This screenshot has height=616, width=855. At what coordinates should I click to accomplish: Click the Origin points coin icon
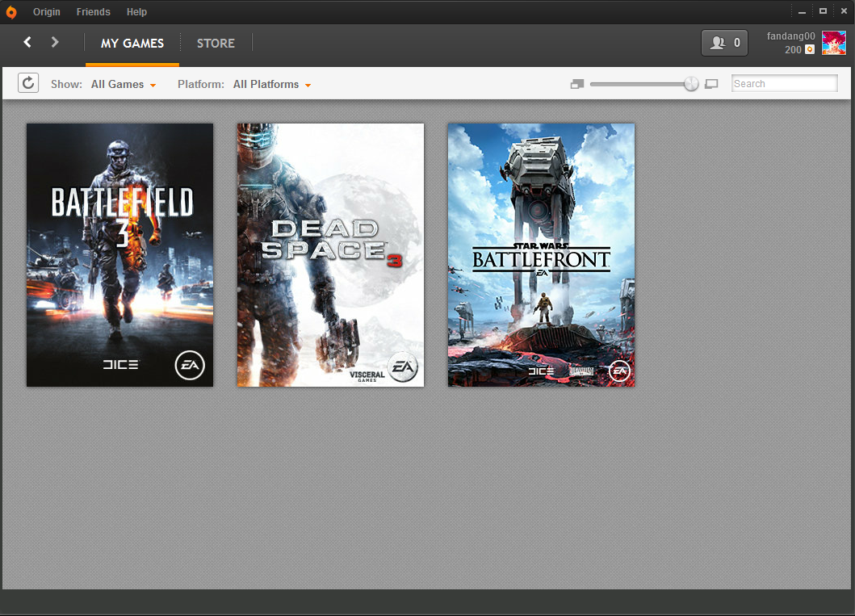(810, 49)
